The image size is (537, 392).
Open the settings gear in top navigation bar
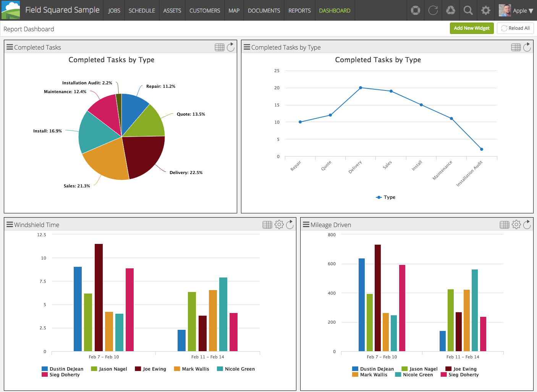click(x=486, y=10)
